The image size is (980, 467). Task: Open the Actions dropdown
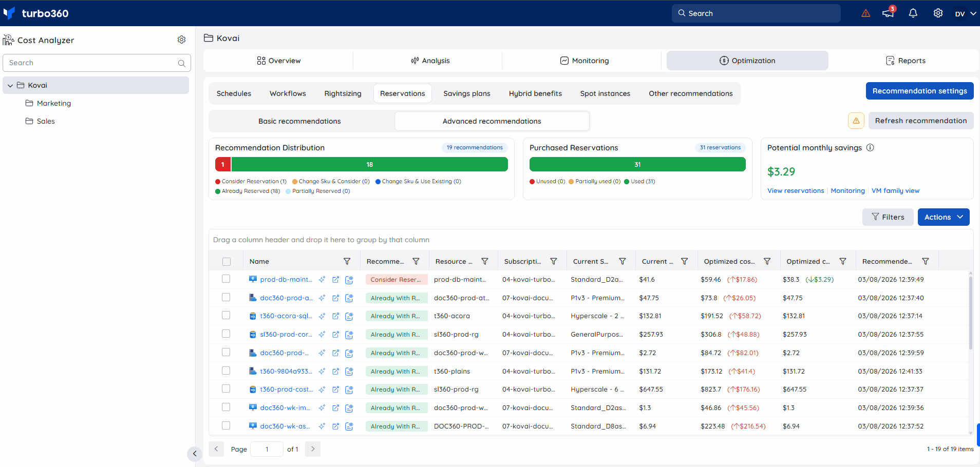(x=944, y=217)
